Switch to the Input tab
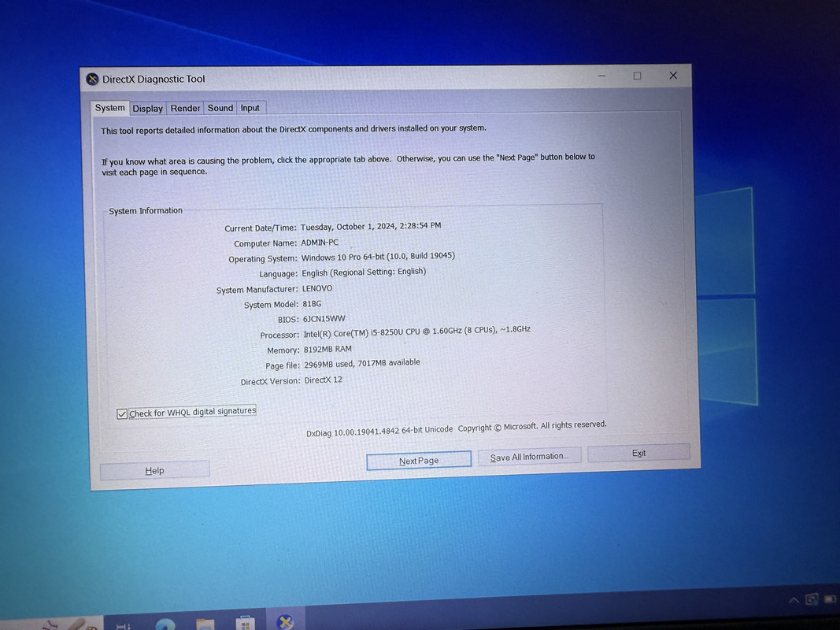The image size is (840, 630). point(250,108)
